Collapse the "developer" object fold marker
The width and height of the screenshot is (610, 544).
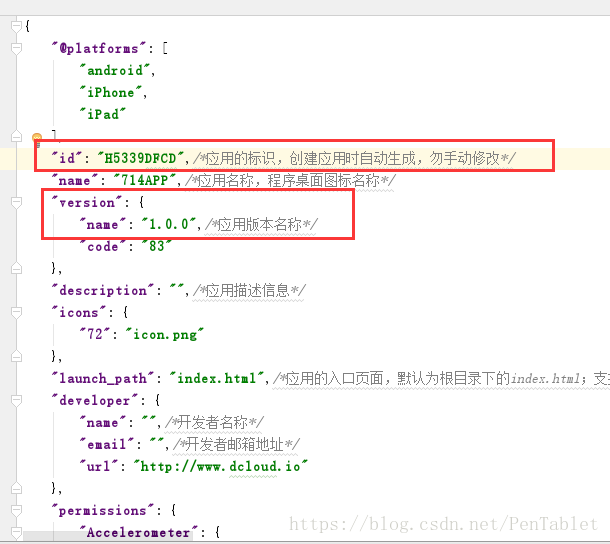(x=16, y=400)
